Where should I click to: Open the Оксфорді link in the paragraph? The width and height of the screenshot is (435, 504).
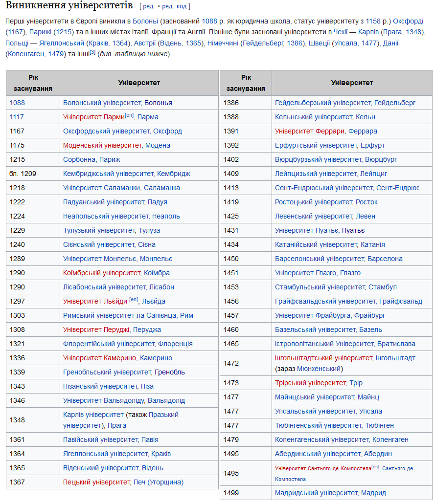(408, 21)
